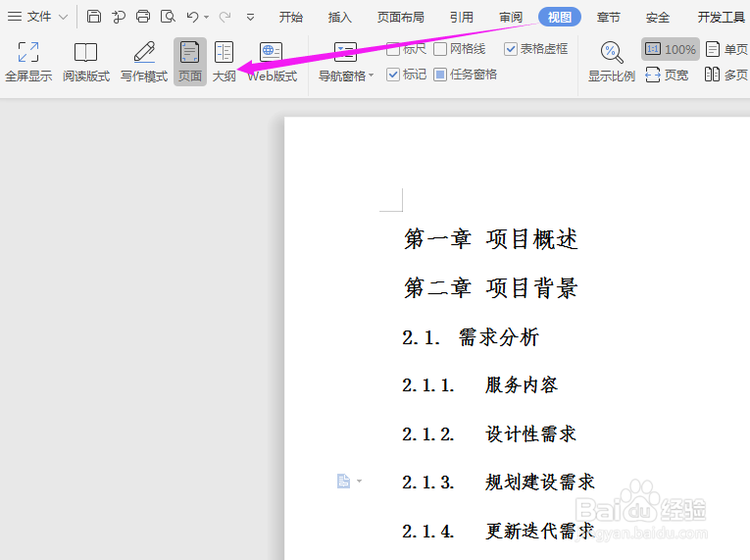
Task: Click the paragraph layout icon beside 2.1.3
Action: click(343, 481)
